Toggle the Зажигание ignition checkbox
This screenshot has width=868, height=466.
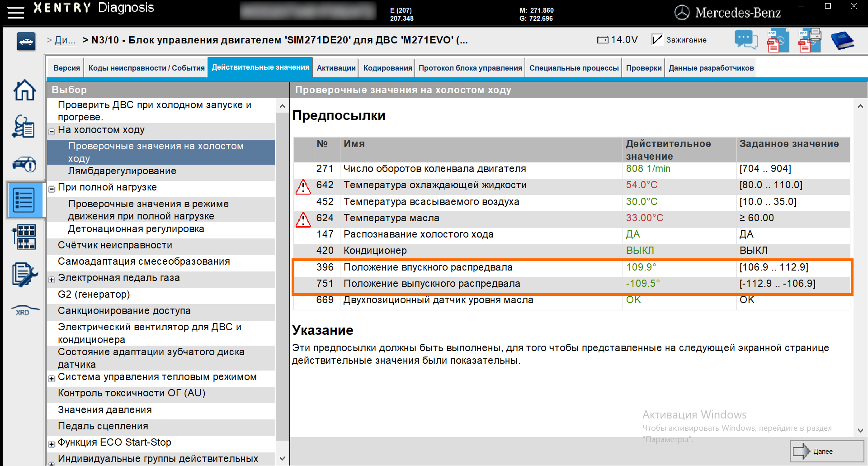tap(657, 40)
